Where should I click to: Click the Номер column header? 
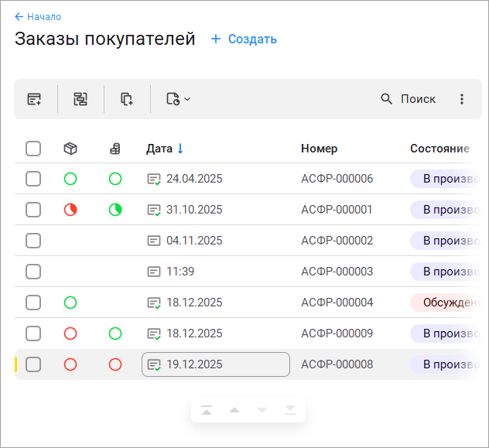pos(319,149)
